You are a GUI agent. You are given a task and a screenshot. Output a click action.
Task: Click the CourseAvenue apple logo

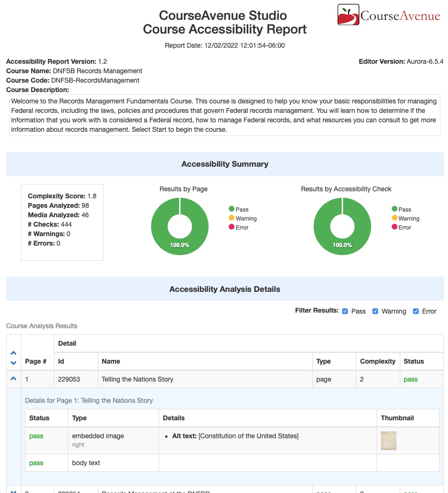coord(348,15)
